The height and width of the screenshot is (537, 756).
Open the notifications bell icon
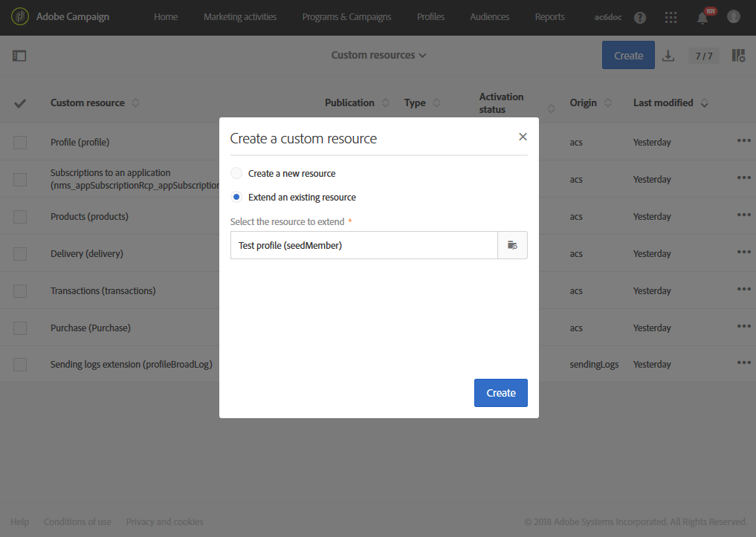click(702, 18)
